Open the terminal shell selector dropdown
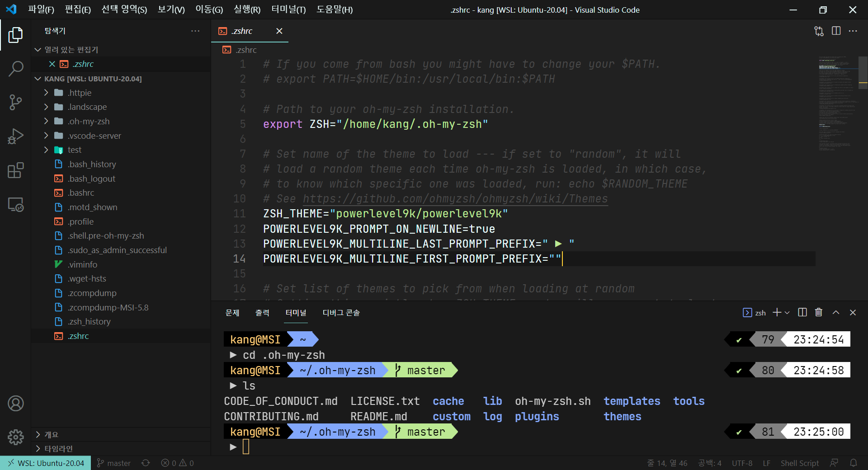This screenshot has height=470, width=868. point(788,312)
